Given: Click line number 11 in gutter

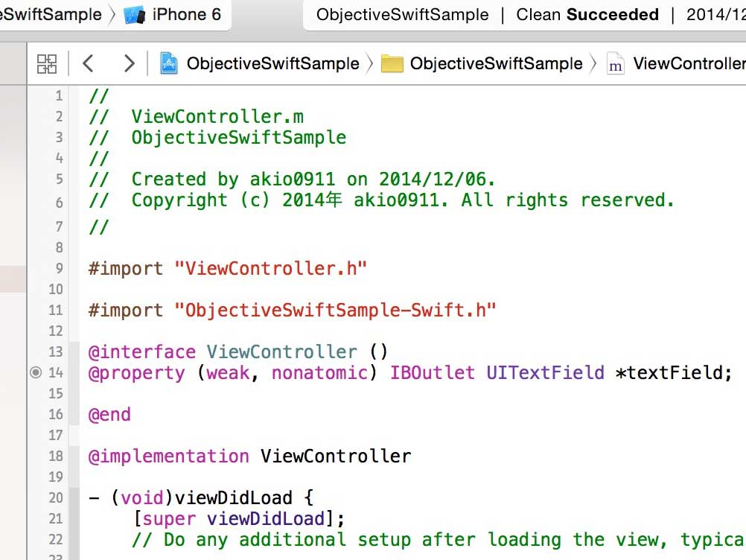Looking at the screenshot, I should tap(56, 311).
